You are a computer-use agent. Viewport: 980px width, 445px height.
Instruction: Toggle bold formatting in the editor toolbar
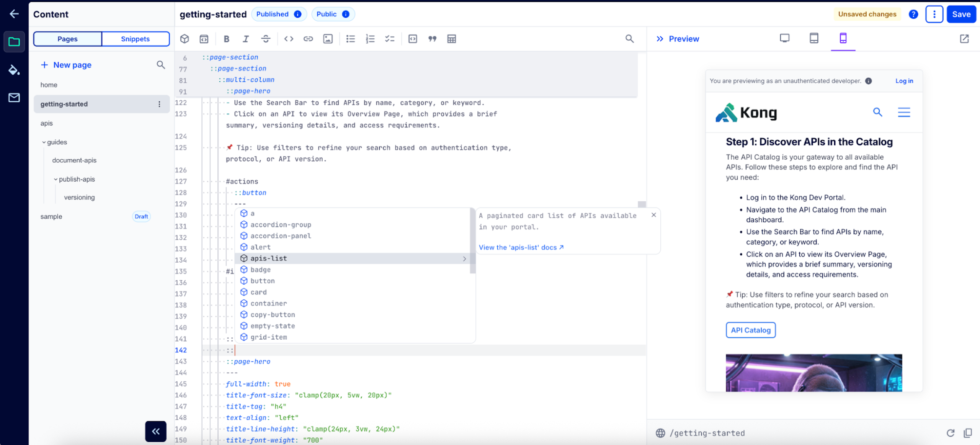click(x=226, y=39)
